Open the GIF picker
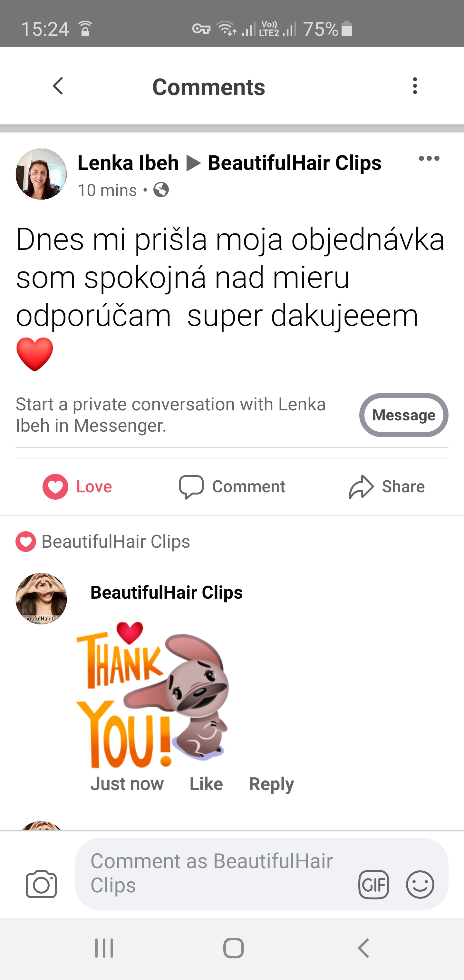This screenshot has width=464, height=980. (373, 884)
